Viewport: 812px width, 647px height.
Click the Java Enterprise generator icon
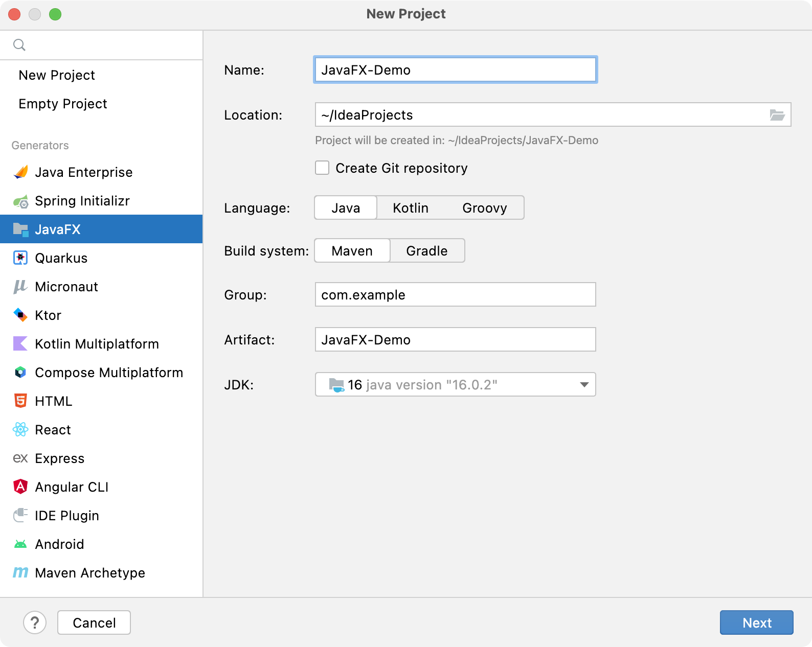click(x=20, y=172)
